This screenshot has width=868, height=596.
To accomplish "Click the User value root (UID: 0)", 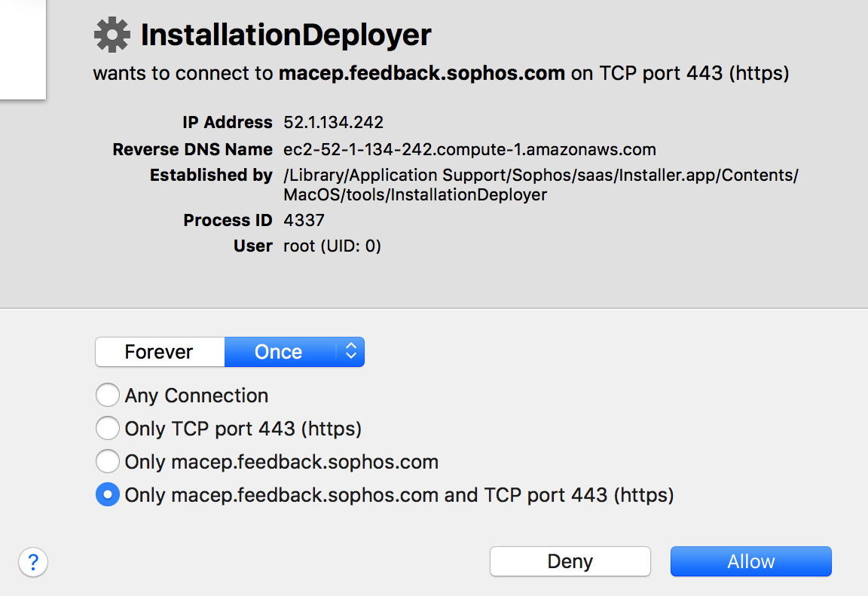I will click(332, 246).
